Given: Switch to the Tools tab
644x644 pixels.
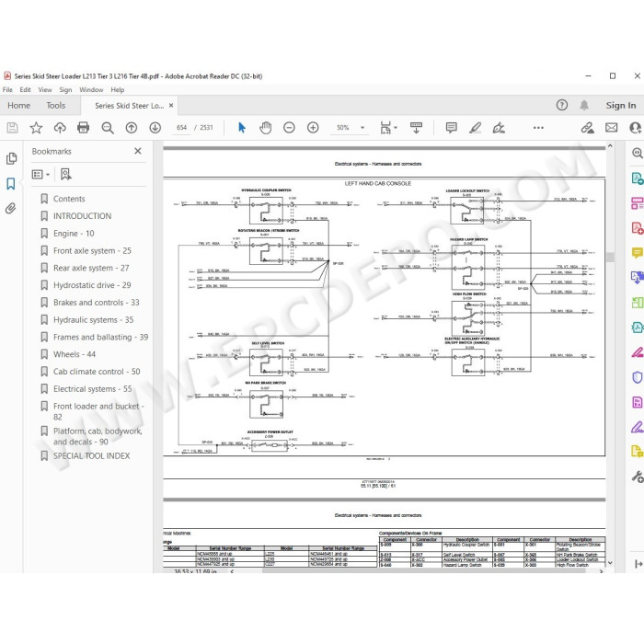Looking at the screenshot, I should tap(56, 106).
